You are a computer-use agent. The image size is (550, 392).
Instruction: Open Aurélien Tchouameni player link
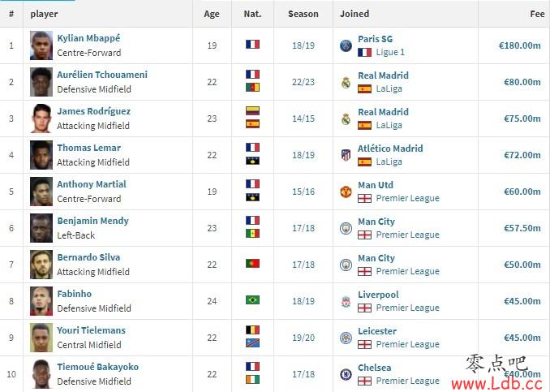pyautogui.click(x=102, y=75)
